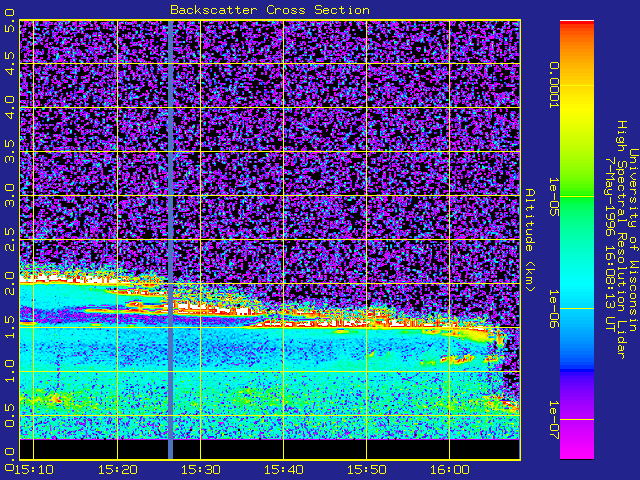Click the 'Backscatter Cross Section' title
The width and height of the screenshot is (640, 480).
point(270,10)
